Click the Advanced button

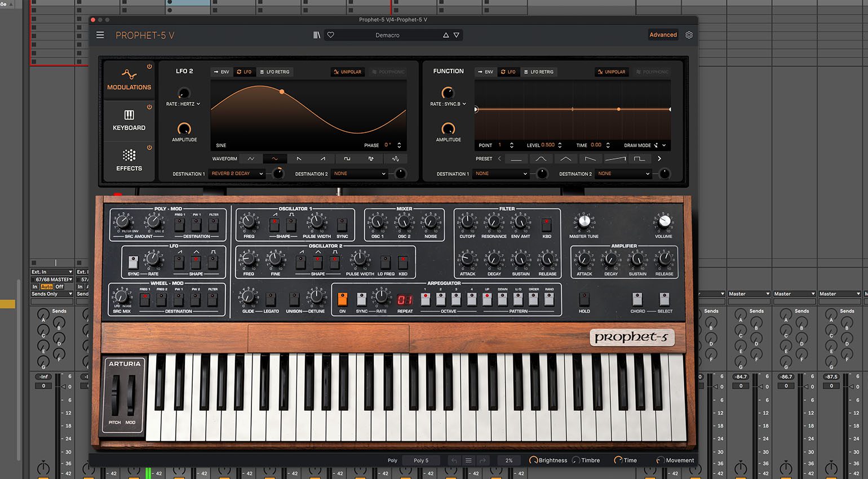(663, 35)
